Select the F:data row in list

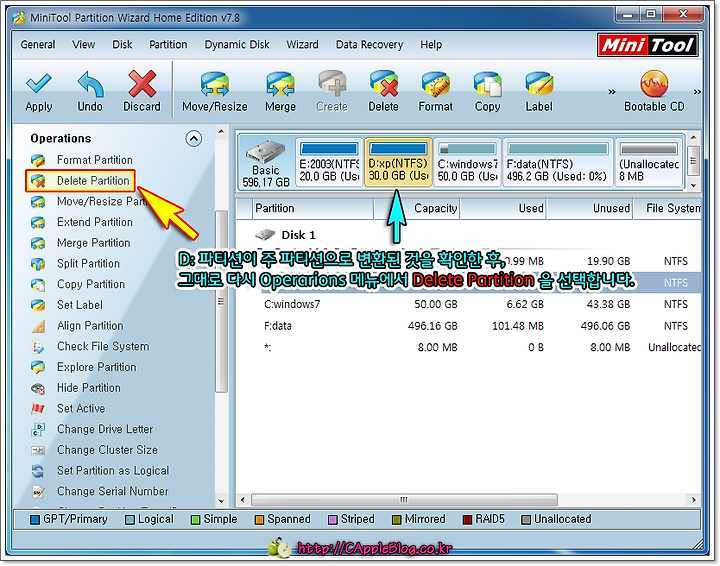[468, 326]
